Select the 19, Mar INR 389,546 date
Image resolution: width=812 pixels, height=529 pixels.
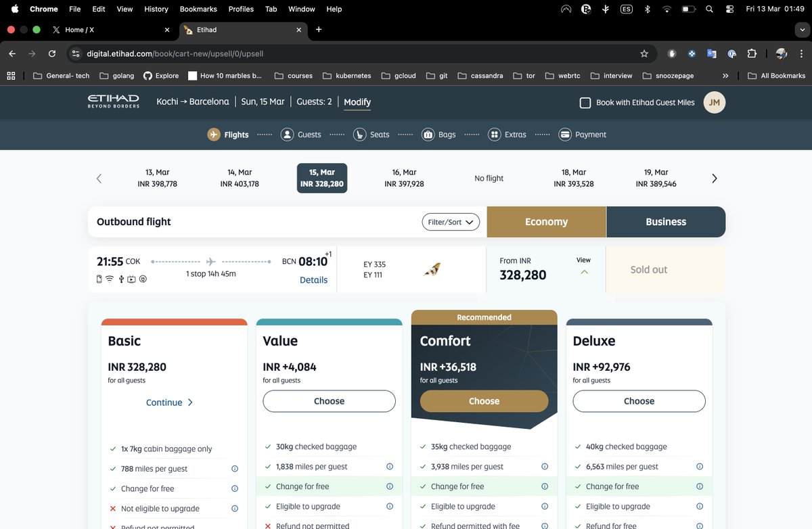coord(656,178)
